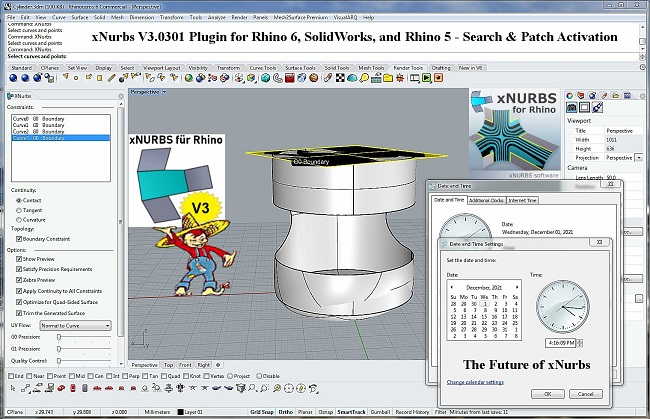Click the crosshair circle icon in bottom toolbar
The width and height of the screenshot is (650, 419).
tap(289, 388)
